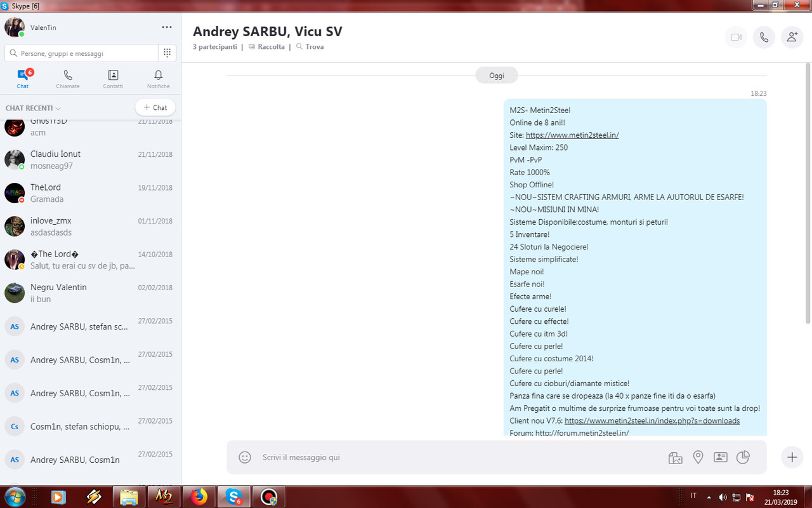The image size is (812, 508).
Task: Open the 3 partecipanti list
Action: 215,47
